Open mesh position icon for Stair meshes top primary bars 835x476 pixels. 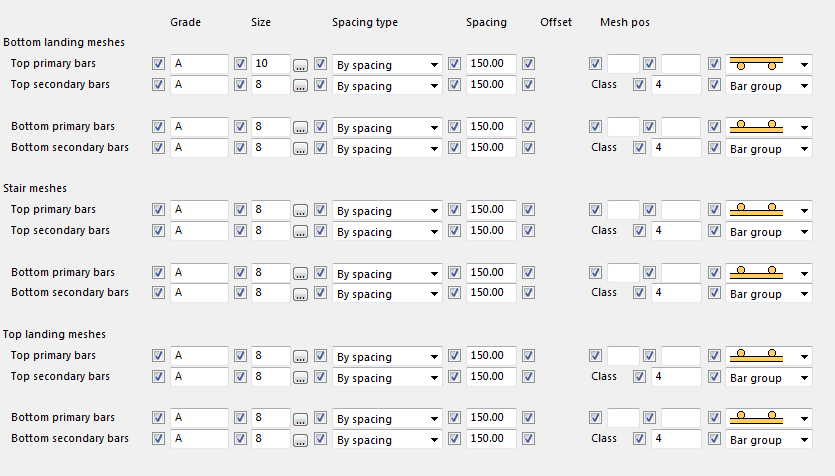tap(768, 210)
